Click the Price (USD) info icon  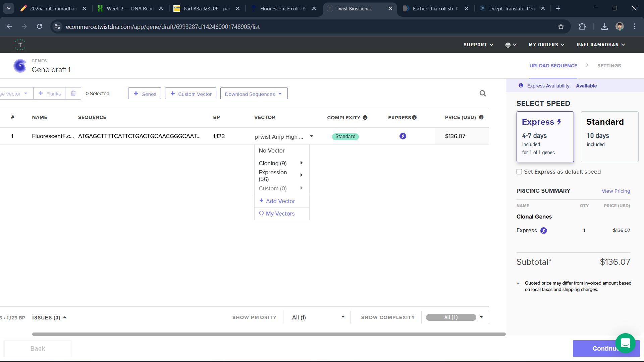coord(481,117)
